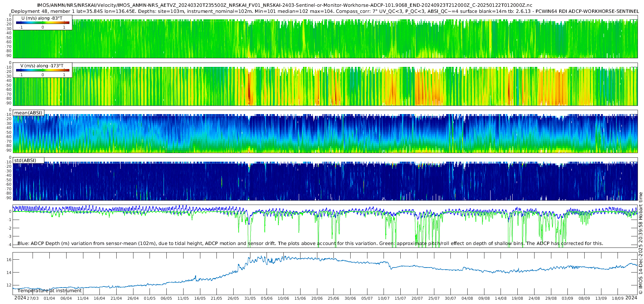Pick the 29/08 date tick label
Screen dimensions: 644x304
click(x=551, y=298)
